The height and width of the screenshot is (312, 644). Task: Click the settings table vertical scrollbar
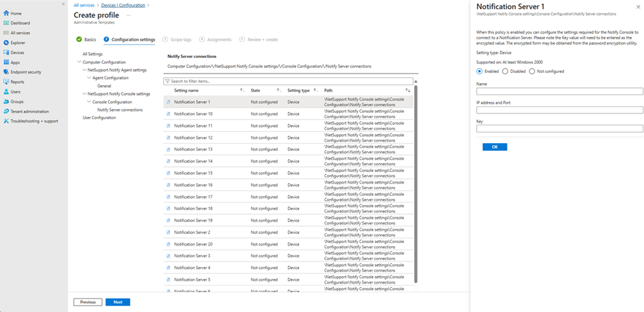[416, 184]
